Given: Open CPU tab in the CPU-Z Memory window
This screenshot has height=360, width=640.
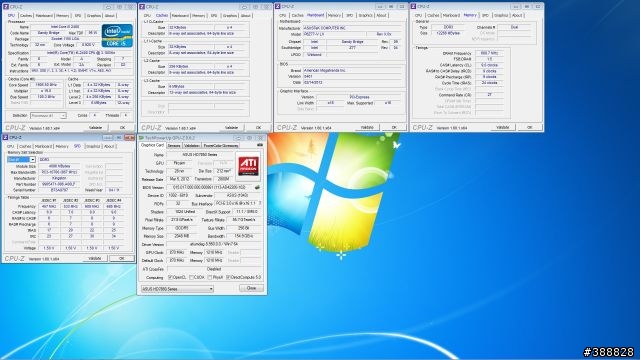Looking at the screenshot, I should [x=418, y=15].
